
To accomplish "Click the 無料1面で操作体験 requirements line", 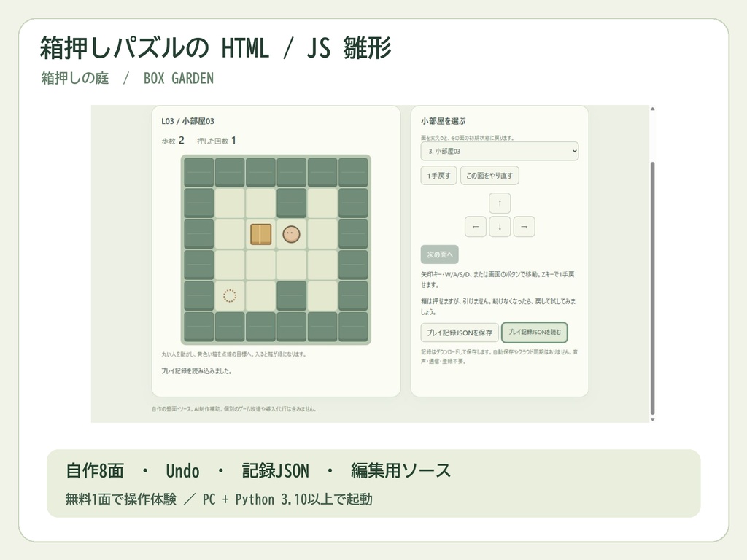I will (x=219, y=499).
